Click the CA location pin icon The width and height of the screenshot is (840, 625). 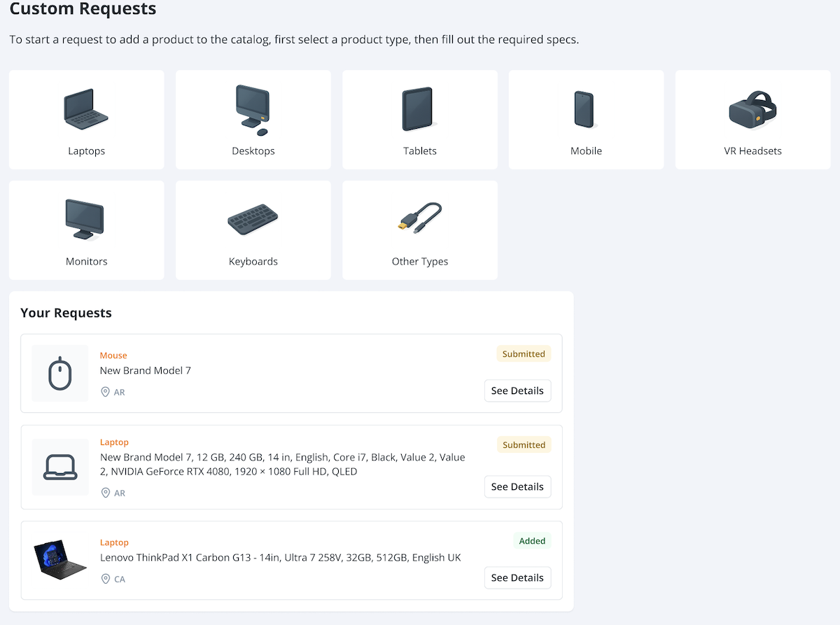[106, 579]
